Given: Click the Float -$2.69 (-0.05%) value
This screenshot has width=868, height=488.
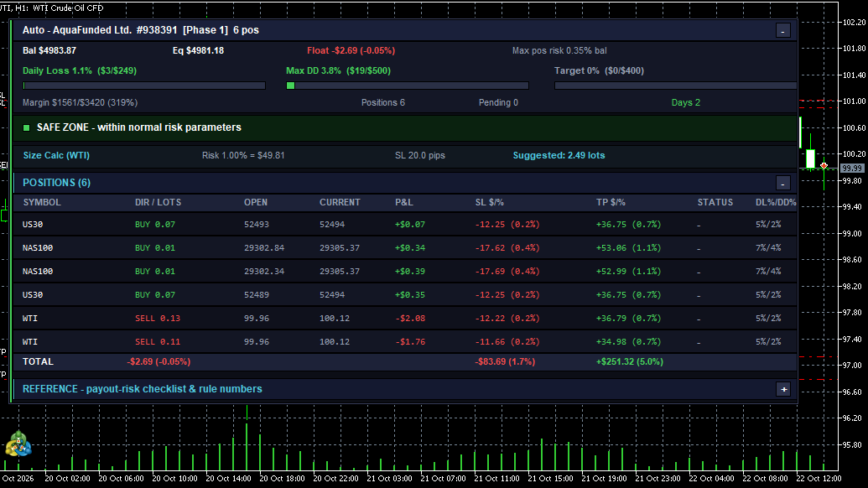Looking at the screenshot, I should coord(351,50).
